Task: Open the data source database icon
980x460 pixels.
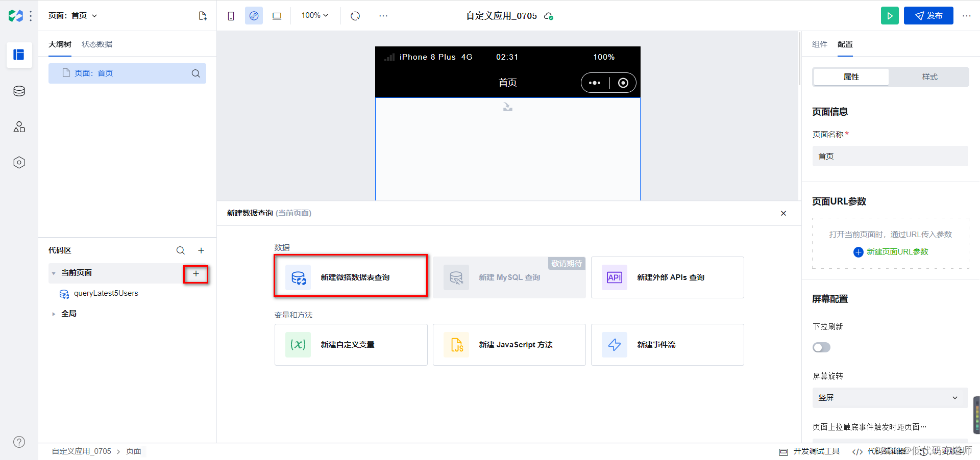Action: tap(19, 91)
